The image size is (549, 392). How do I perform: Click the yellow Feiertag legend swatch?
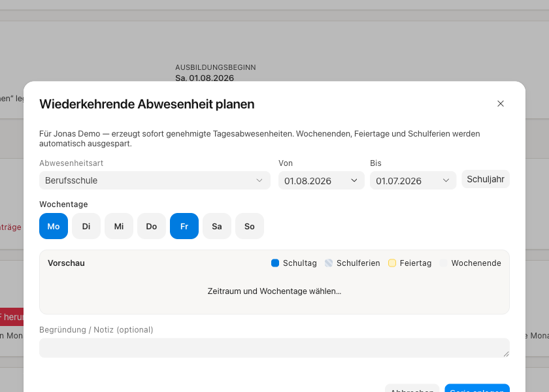(392, 263)
